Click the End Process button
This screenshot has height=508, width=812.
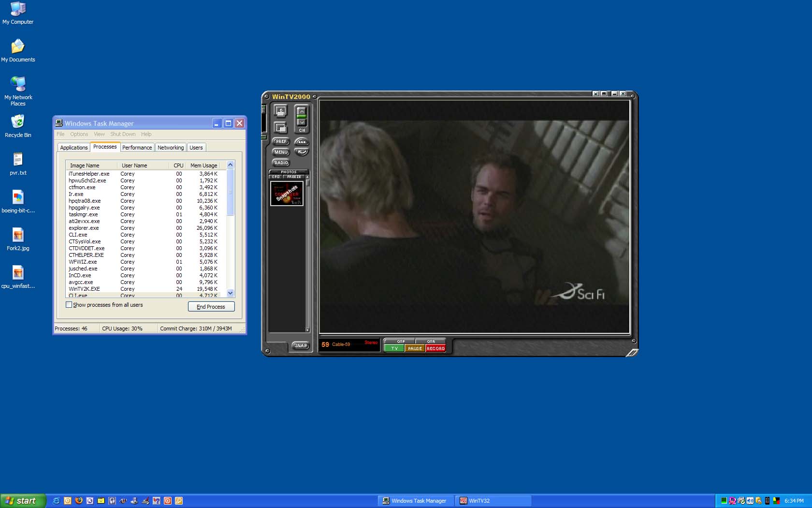211,307
